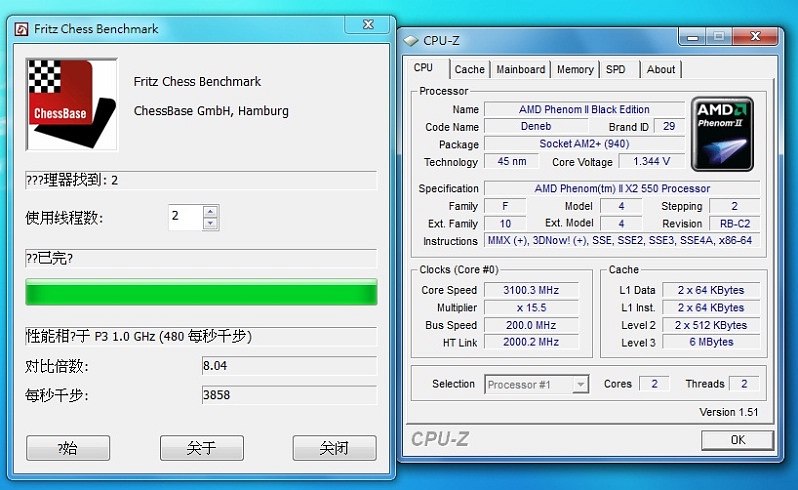Click the Bus Speed value '200.0 MHz'
798x490 pixels.
point(531,325)
